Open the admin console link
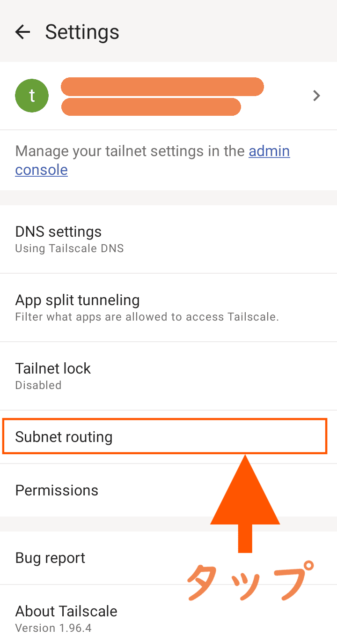337x644 pixels. click(269, 151)
